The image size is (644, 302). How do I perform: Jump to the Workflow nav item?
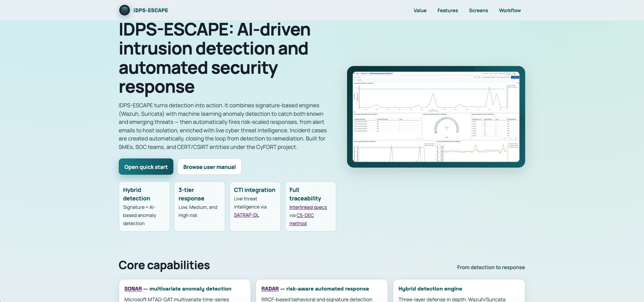(510, 10)
